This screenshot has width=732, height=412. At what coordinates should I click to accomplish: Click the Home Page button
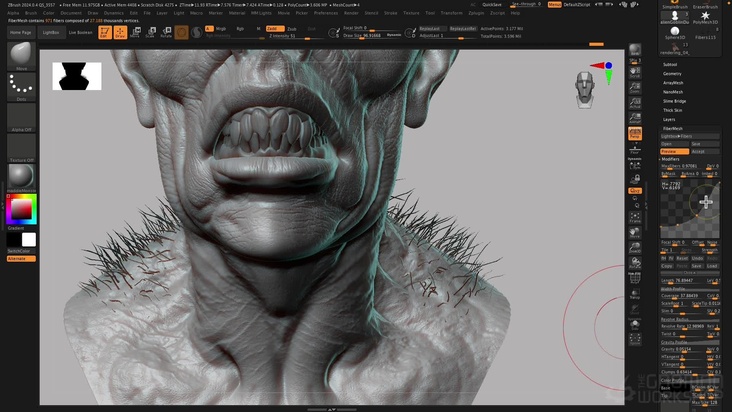(x=21, y=33)
